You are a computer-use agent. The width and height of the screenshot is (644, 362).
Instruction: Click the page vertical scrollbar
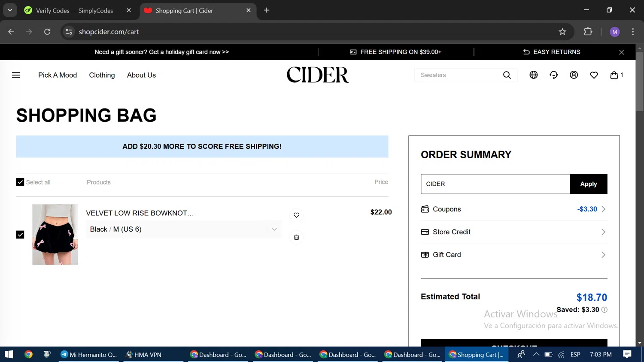point(640,82)
